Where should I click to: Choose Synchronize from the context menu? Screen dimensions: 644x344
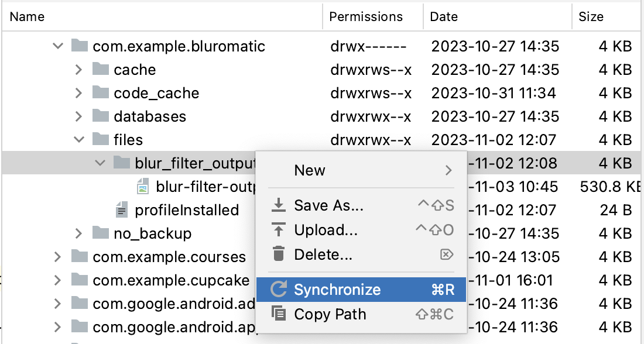(337, 290)
